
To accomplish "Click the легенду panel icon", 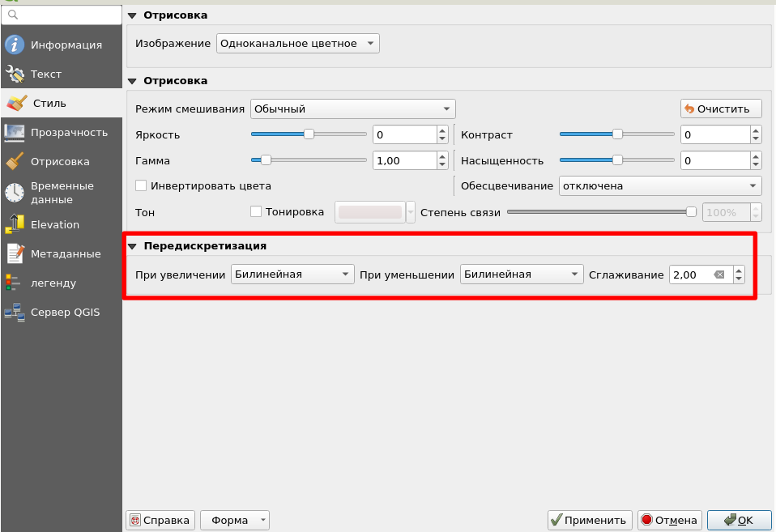I will click(x=15, y=283).
